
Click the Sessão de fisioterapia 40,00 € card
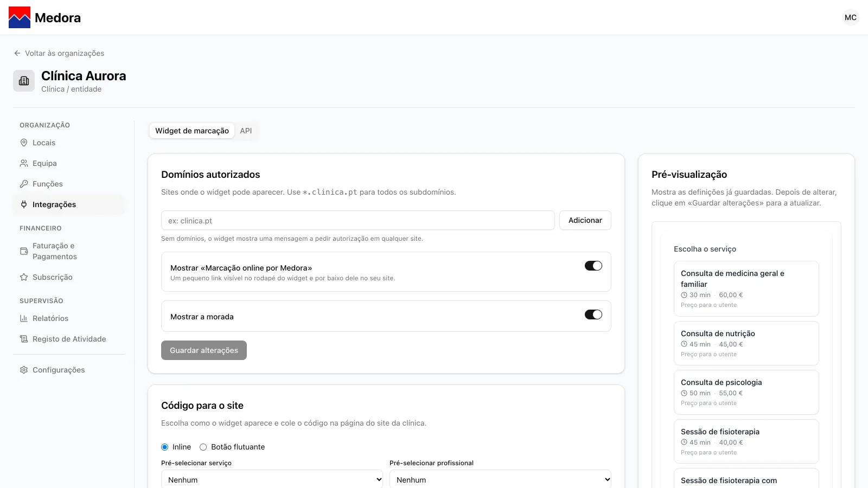click(746, 441)
